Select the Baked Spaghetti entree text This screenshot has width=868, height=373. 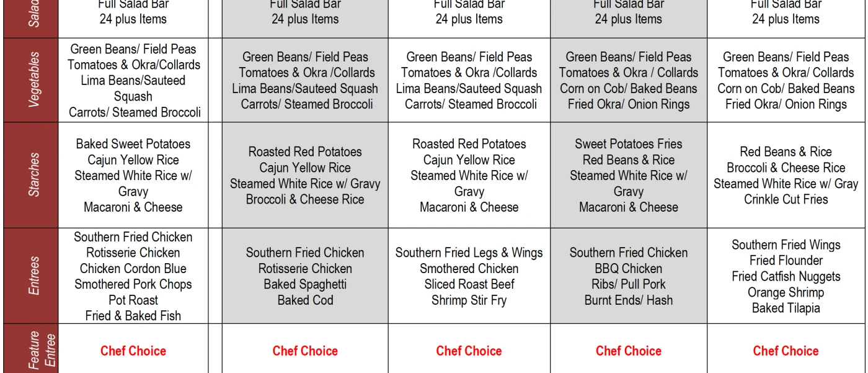coord(305,284)
